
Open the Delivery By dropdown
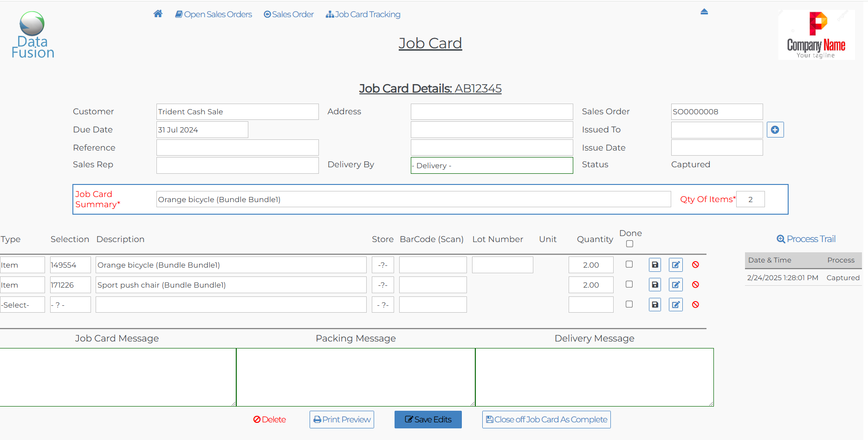click(492, 165)
